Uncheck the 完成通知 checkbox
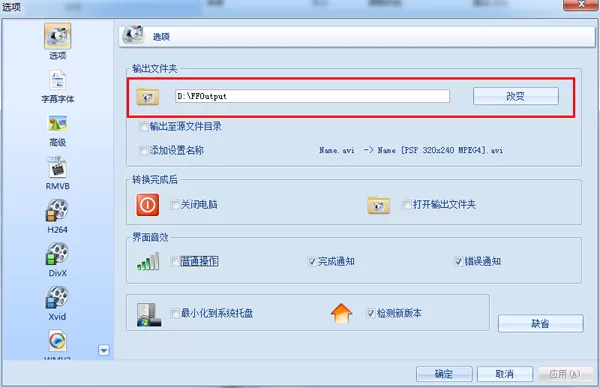The height and width of the screenshot is (388, 600). pos(312,262)
